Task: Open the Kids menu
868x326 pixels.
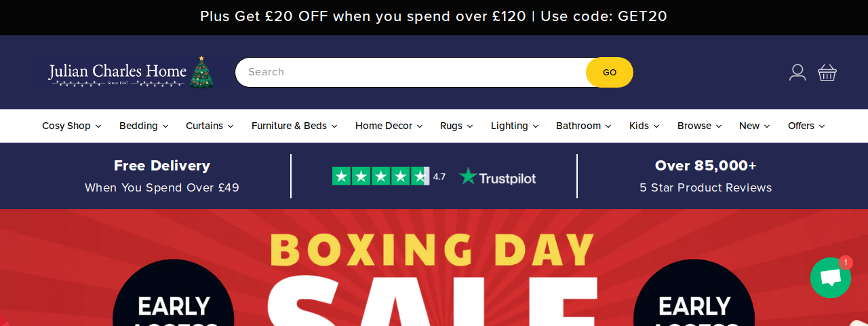Action: (x=644, y=126)
